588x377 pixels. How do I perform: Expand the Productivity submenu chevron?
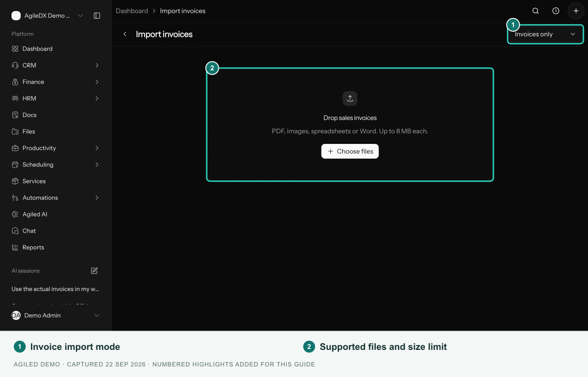tap(97, 148)
